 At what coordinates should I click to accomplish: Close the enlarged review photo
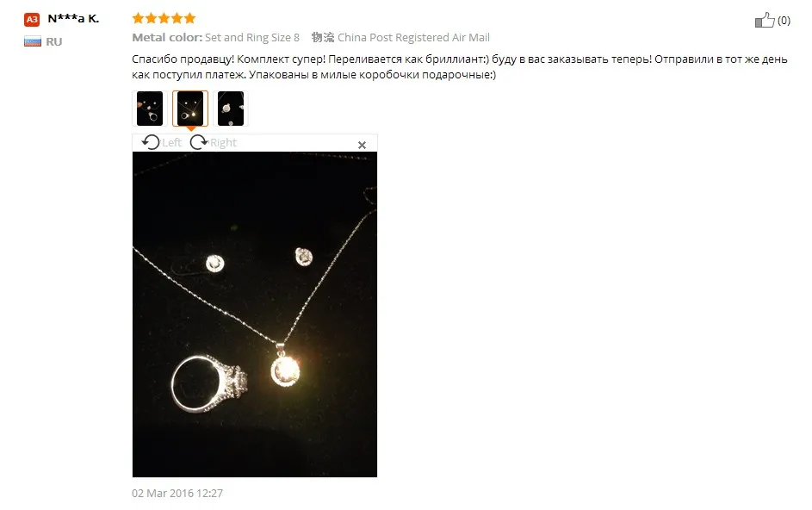362,145
